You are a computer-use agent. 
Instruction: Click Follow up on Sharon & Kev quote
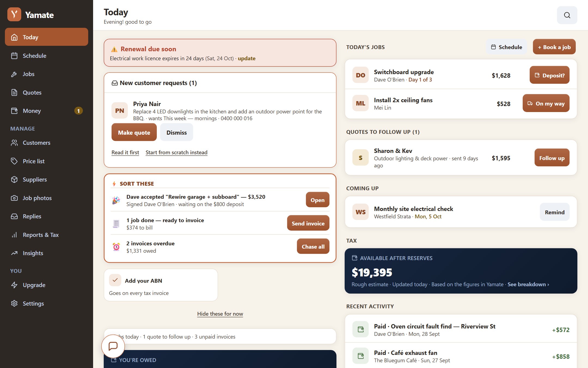[552, 158]
